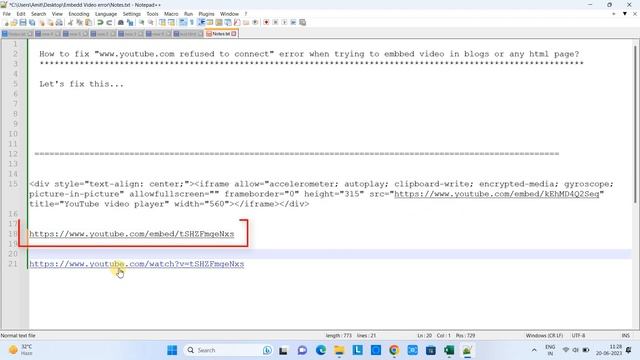Open the embed/kEhMD4Q2Seg link on line 15
The height and width of the screenshot is (360, 640).
[496, 194]
